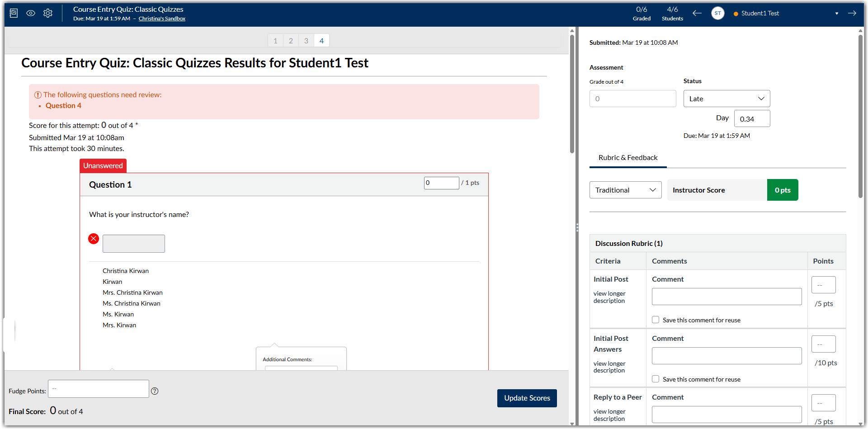Enable comment reuse for Initial Post Answers

(655, 379)
